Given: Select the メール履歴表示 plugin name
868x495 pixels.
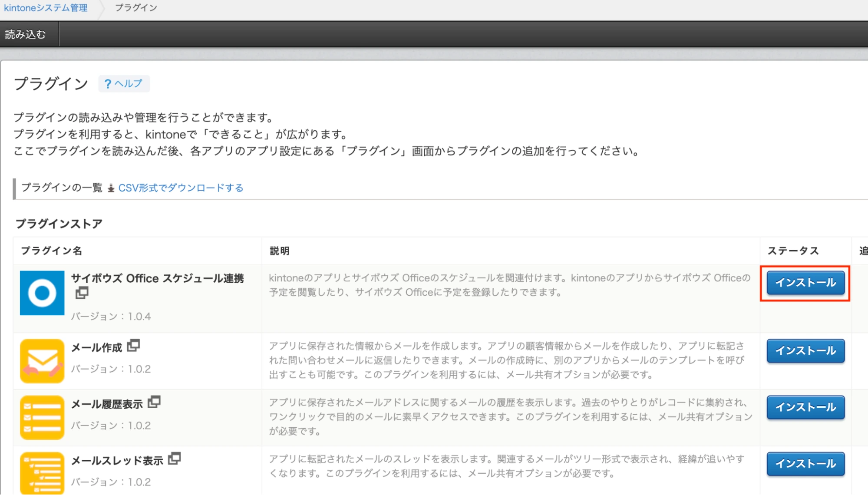Looking at the screenshot, I should pos(107,404).
